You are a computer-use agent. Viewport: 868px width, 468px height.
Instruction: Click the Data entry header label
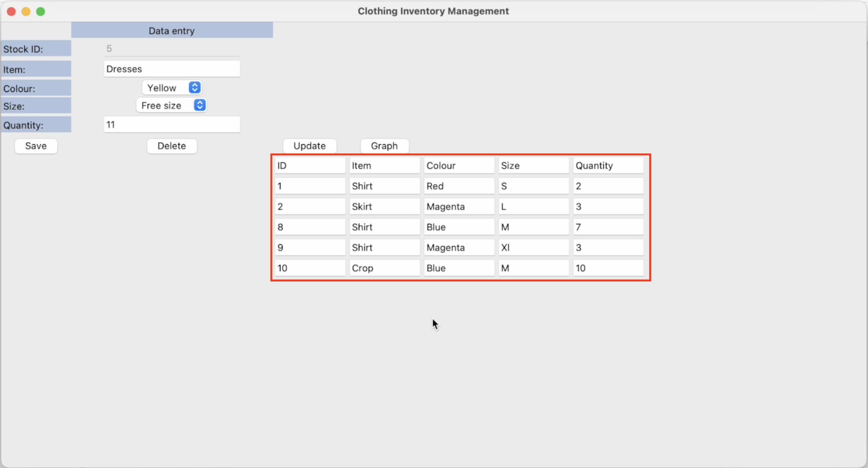(172, 31)
